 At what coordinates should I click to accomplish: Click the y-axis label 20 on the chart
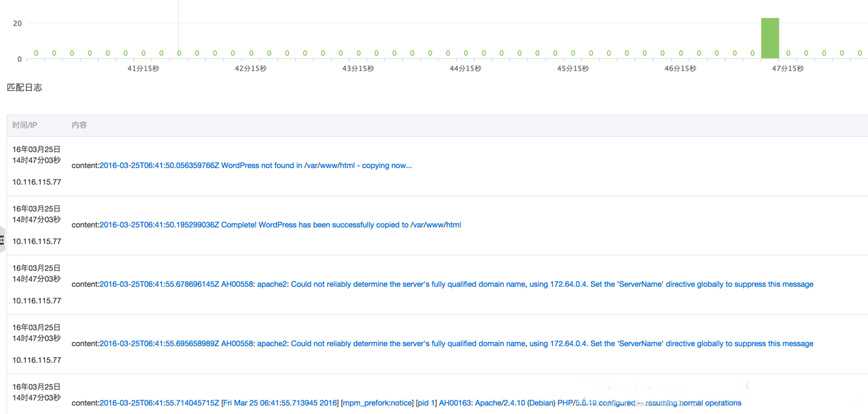tap(17, 24)
